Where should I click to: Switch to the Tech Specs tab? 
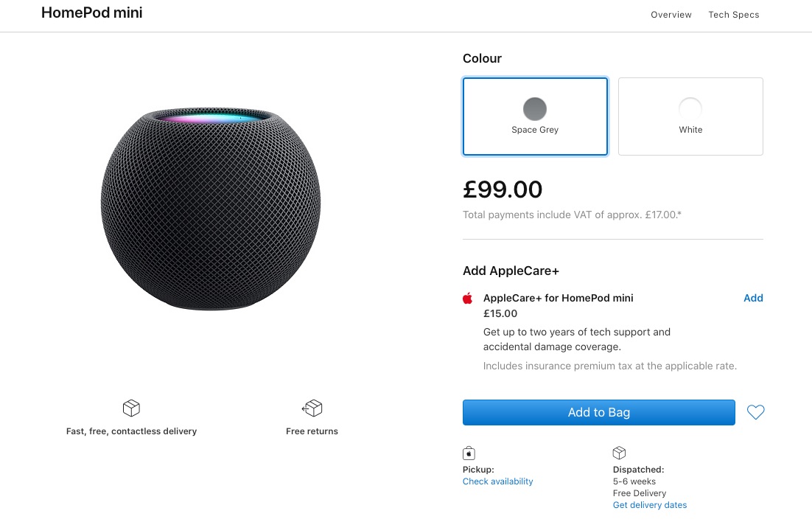[x=733, y=15]
